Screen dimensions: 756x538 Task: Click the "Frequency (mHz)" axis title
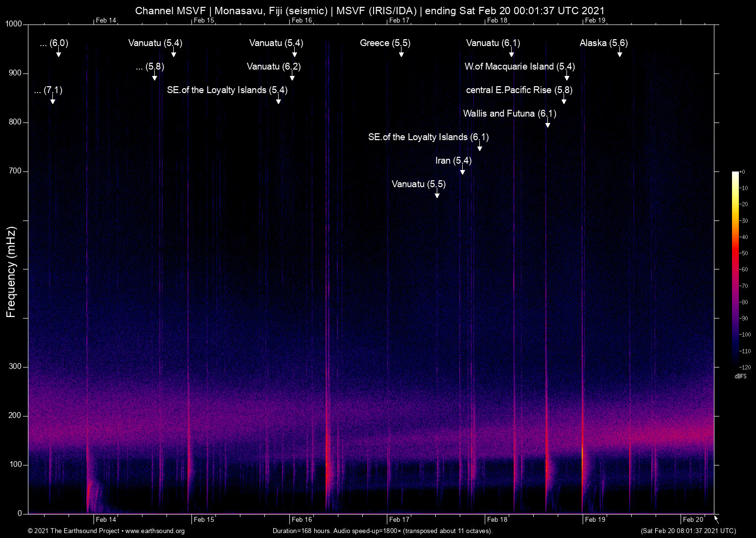[11, 272]
